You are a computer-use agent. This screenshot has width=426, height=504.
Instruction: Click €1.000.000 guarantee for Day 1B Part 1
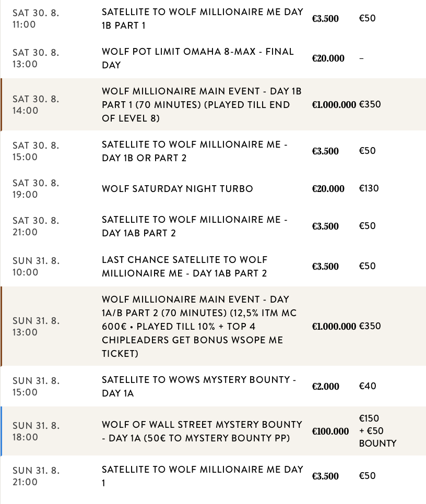[x=334, y=105]
